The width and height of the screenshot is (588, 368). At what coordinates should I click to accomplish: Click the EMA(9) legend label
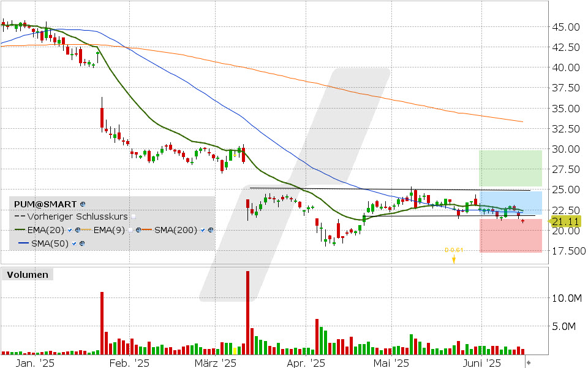tap(109, 230)
